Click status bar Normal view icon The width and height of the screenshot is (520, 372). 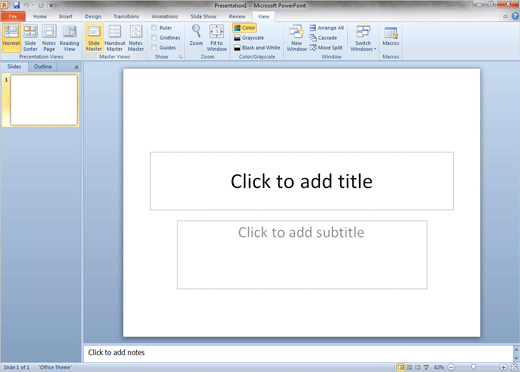(x=401, y=367)
